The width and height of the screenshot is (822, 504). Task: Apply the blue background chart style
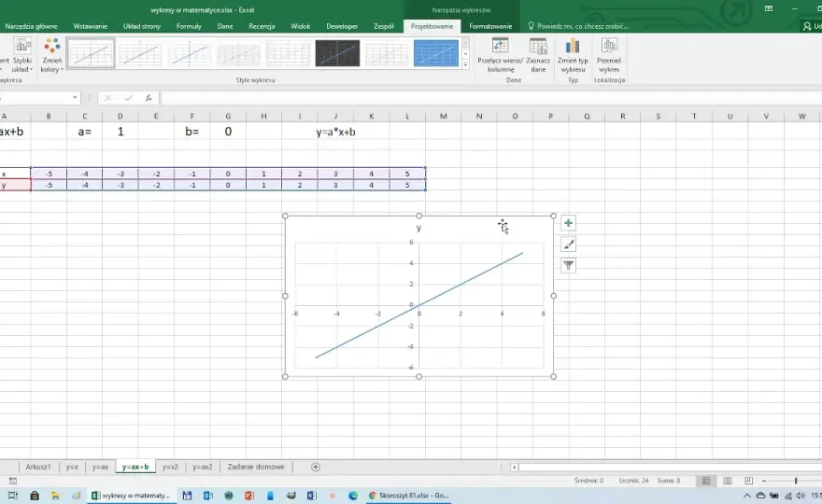click(x=436, y=53)
